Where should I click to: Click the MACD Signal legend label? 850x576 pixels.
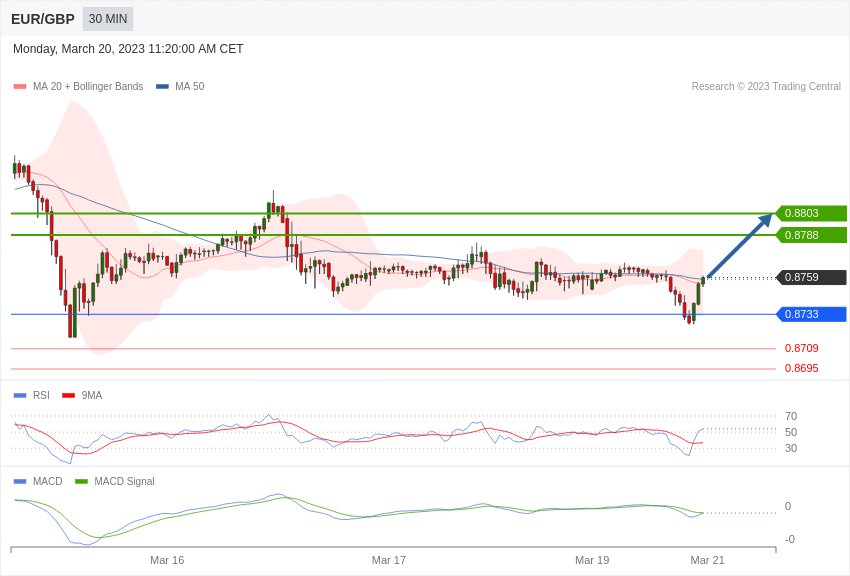[124, 481]
